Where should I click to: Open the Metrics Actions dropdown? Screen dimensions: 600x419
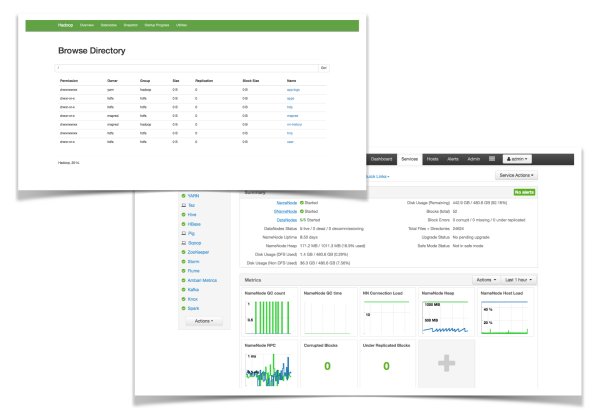click(x=486, y=280)
